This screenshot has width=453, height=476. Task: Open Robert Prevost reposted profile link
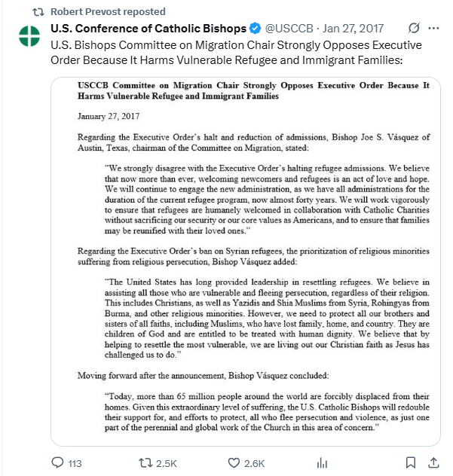[x=108, y=11]
